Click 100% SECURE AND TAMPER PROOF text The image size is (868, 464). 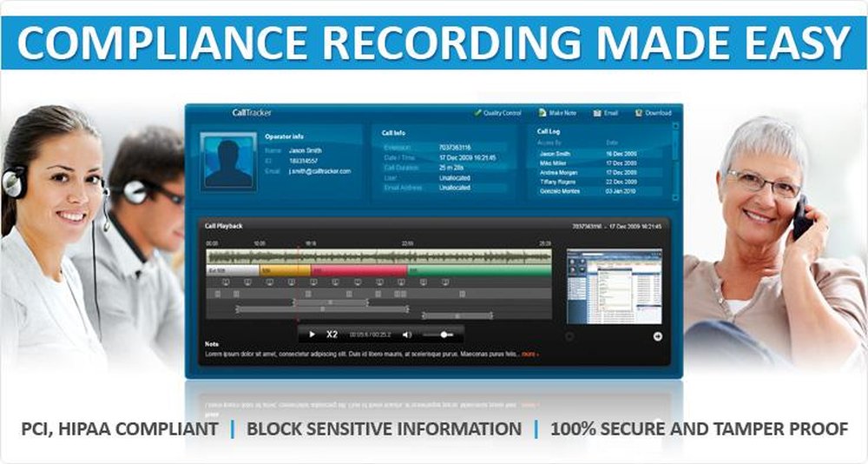(x=699, y=428)
